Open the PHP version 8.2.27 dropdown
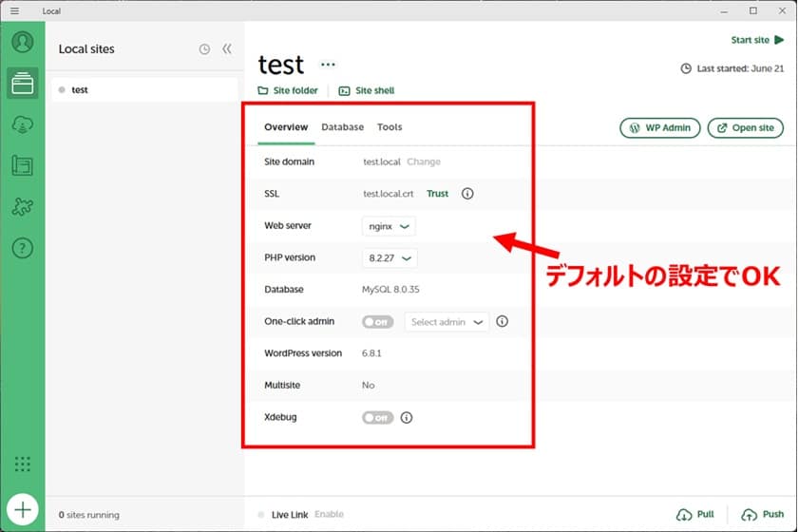Screen dimensions: 799x532 [x=390, y=258]
